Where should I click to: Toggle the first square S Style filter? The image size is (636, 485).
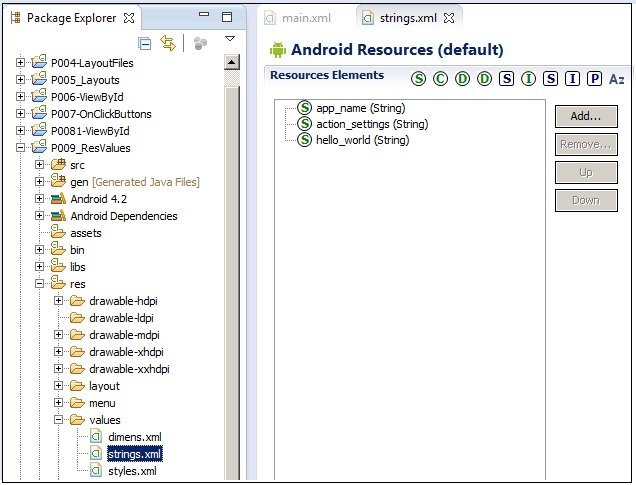(506, 79)
